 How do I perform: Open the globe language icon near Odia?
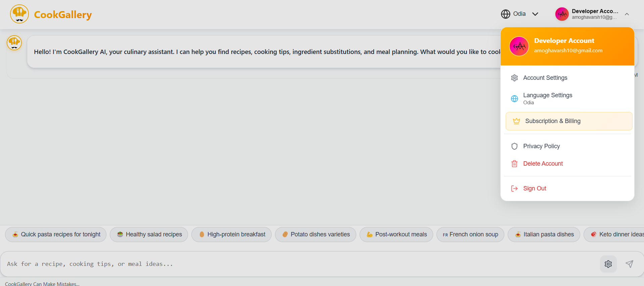(506, 14)
